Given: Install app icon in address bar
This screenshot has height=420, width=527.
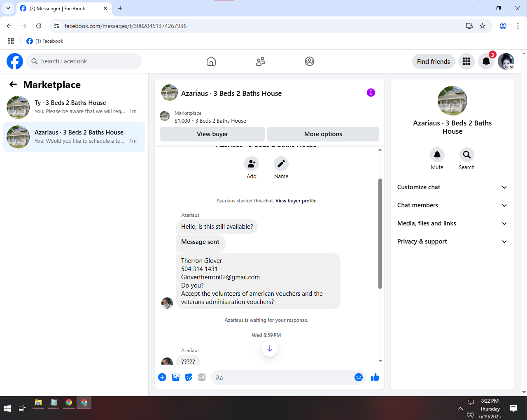Looking at the screenshot, I should click(x=469, y=26).
